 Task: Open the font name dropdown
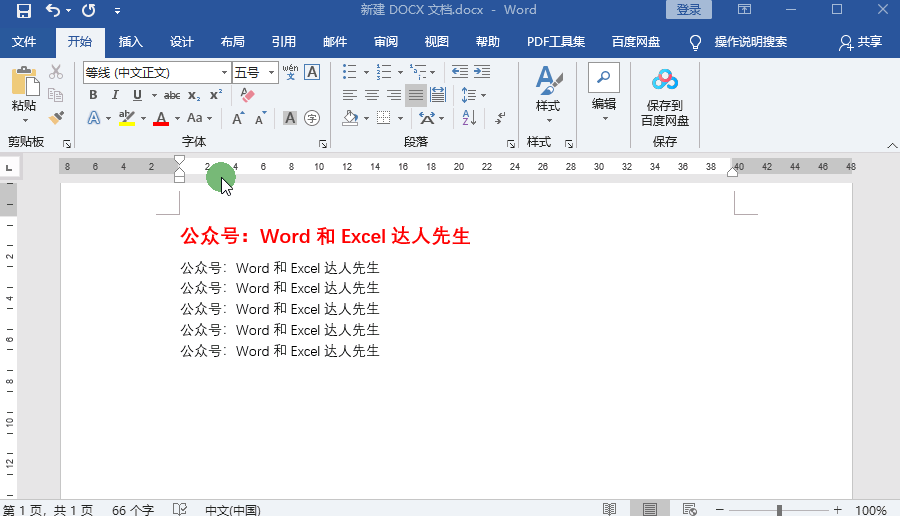224,72
